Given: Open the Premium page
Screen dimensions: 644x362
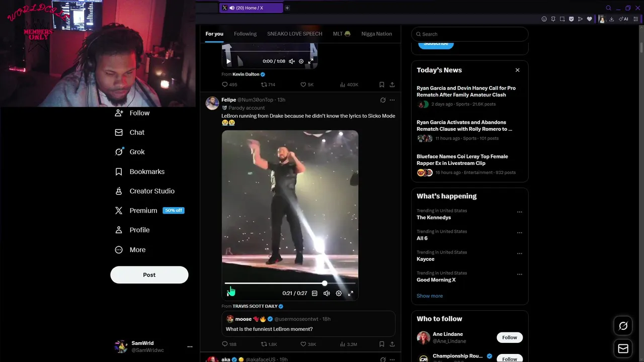Looking at the screenshot, I should (149, 211).
